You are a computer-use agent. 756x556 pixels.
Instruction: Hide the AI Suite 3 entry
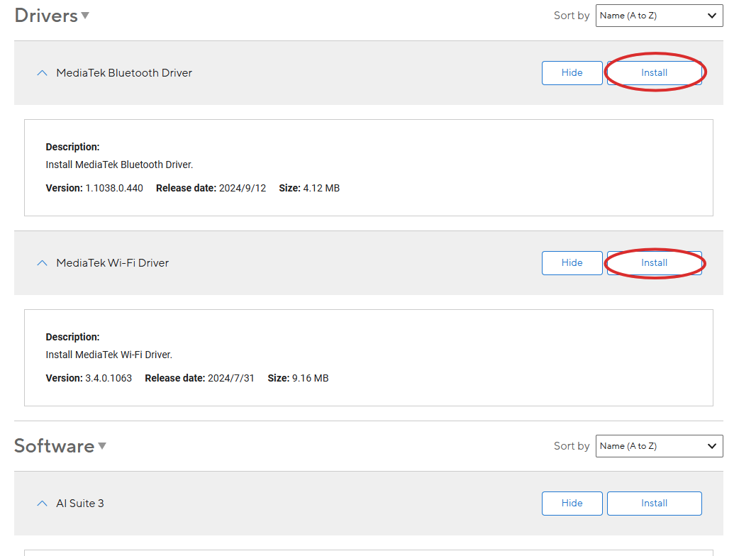(572, 504)
